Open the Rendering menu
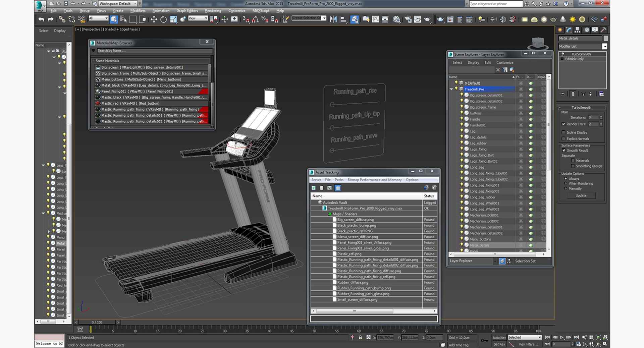 click(x=213, y=11)
